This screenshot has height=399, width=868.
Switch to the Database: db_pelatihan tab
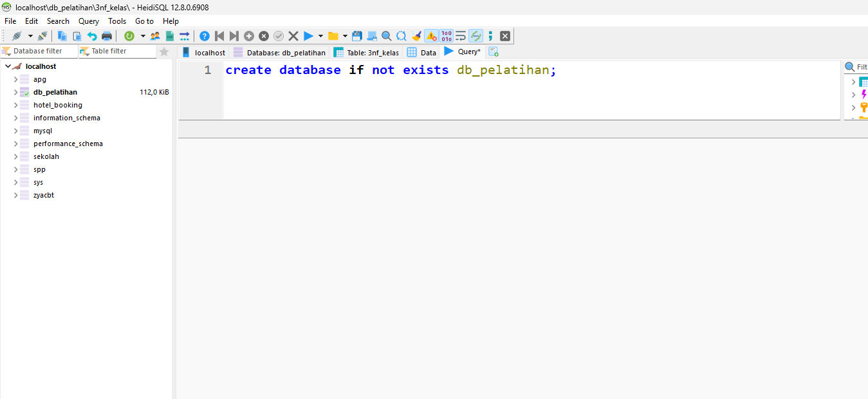click(279, 52)
